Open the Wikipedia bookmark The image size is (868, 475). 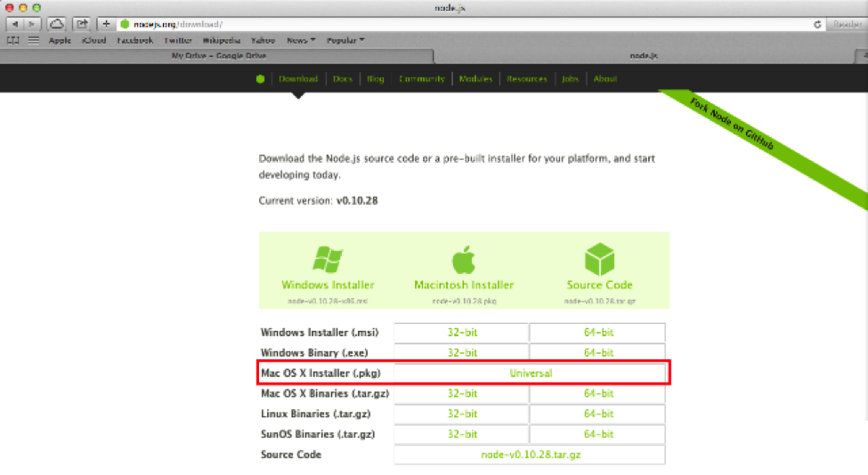(222, 40)
